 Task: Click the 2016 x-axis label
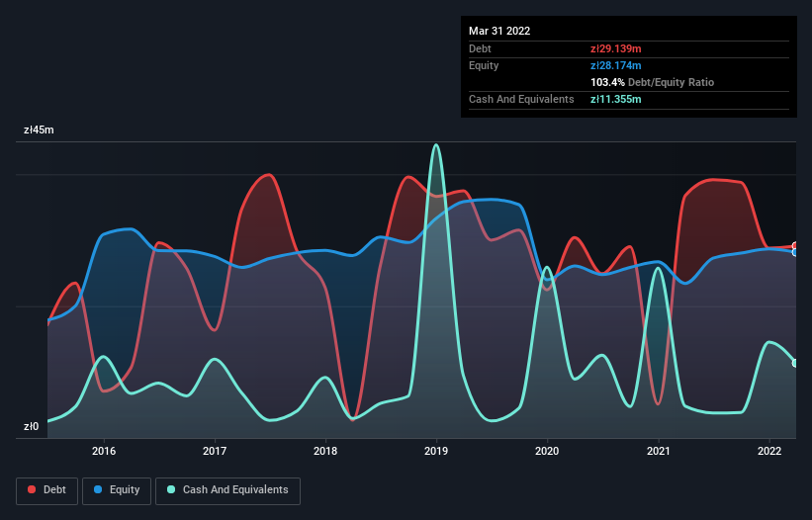click(x=104, y=451)
